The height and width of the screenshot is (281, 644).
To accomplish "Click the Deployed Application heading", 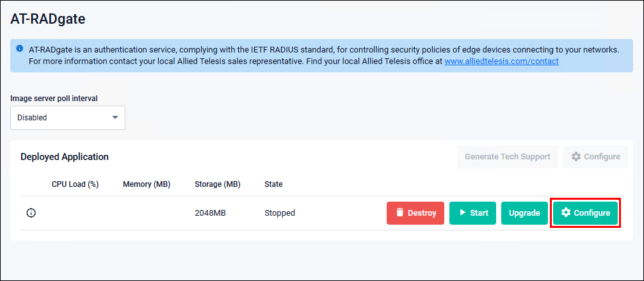I will click(x=65, y=157).
